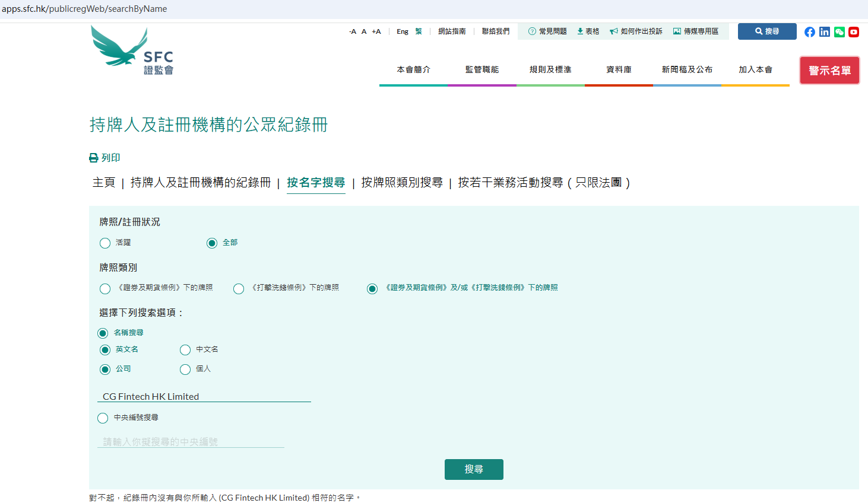Click the red 警示名單 button
This screenshot has height=503, width=868.
829,71
